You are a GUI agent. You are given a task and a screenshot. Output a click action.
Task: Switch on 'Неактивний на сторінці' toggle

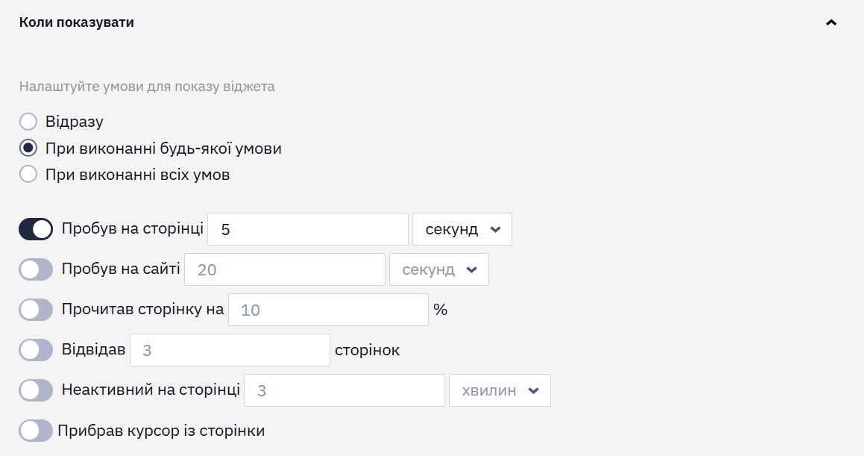point(36,390)
